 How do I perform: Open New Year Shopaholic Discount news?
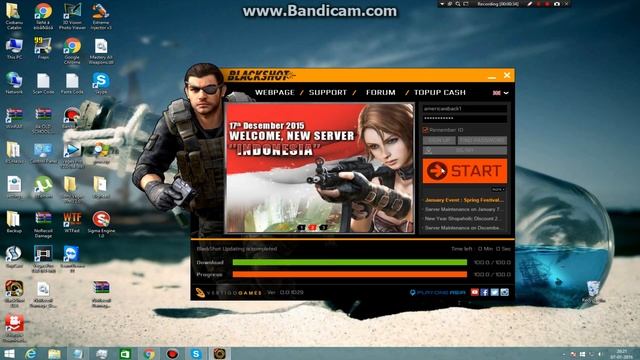[x=462, y=219]
